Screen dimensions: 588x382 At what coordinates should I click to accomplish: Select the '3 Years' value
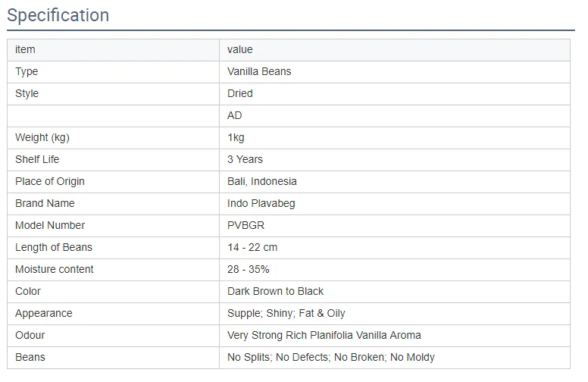(245, 159)
